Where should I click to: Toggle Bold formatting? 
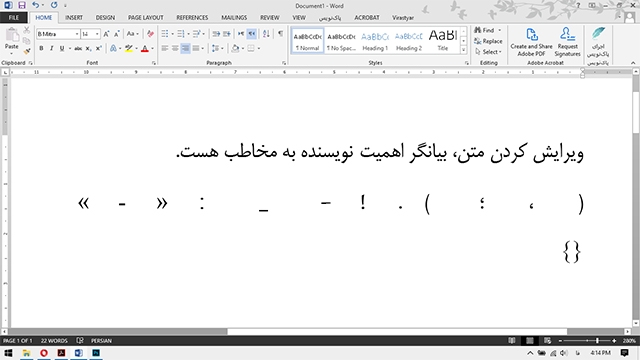(41, 49)
